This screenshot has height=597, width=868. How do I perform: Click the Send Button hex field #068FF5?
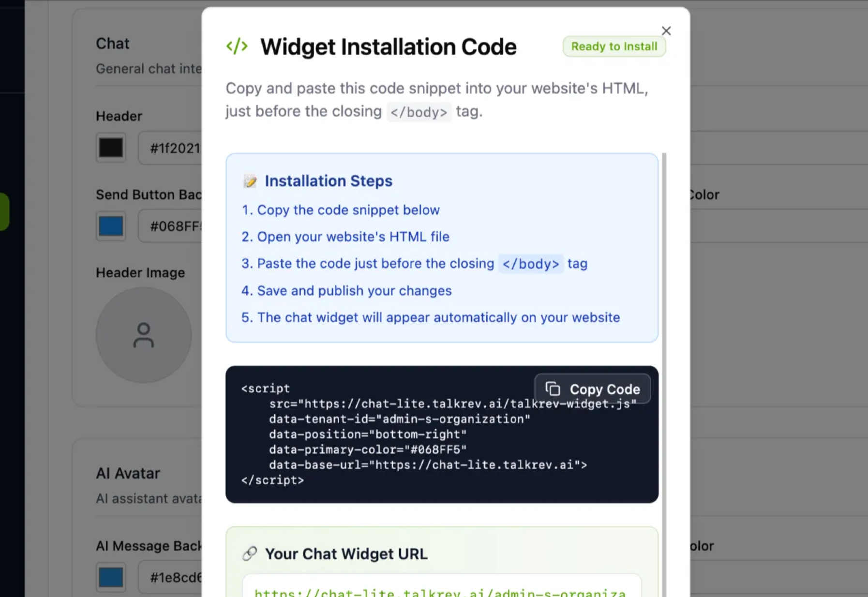click(x=170, y=226)
